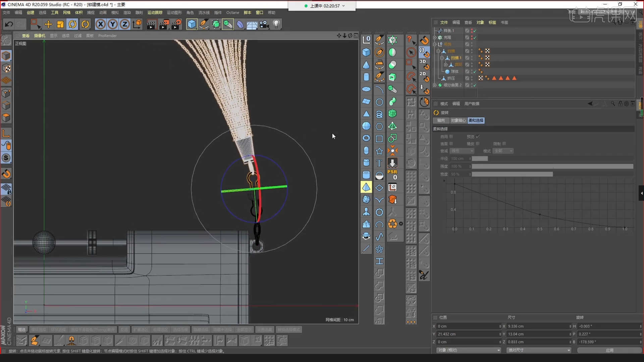Open the 创建 menu
The width and height of the screenshot is (644, 362).
(x=31, y=12)
